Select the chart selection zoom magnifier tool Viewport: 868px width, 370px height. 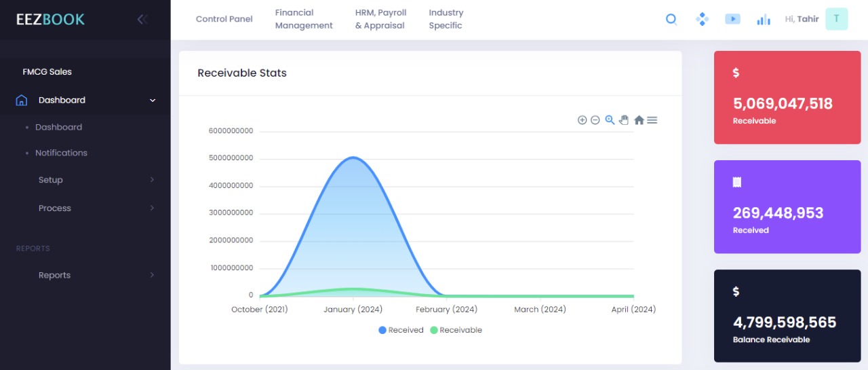[x=610, y=120]
